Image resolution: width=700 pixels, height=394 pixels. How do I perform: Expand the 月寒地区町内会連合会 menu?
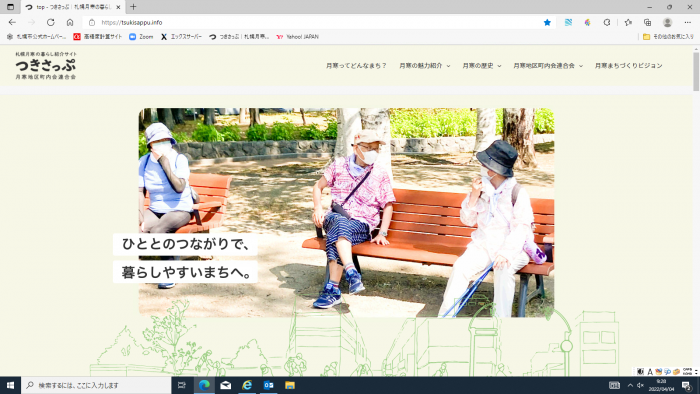(548, 66)
